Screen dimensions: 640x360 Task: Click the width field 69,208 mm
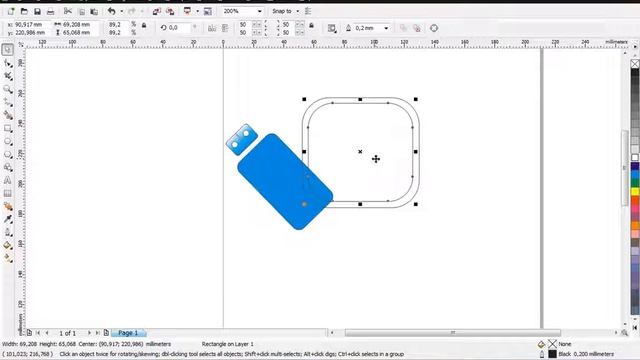point(80,24)
